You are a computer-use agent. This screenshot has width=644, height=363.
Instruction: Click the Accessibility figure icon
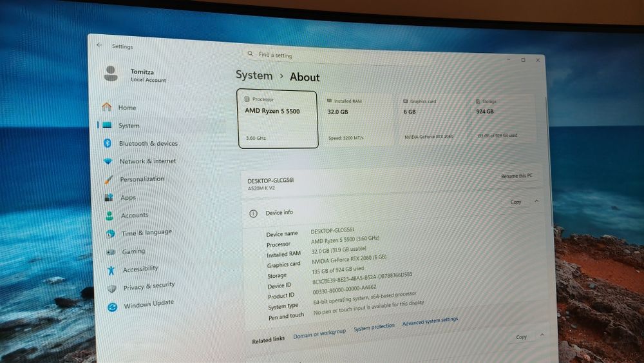tap(111, 270)
